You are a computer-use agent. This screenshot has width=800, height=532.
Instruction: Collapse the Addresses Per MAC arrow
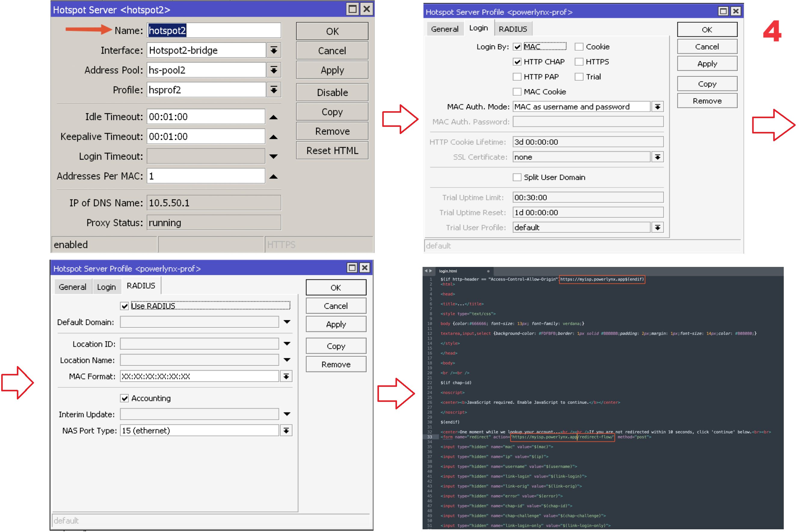(x=273, y=177)
